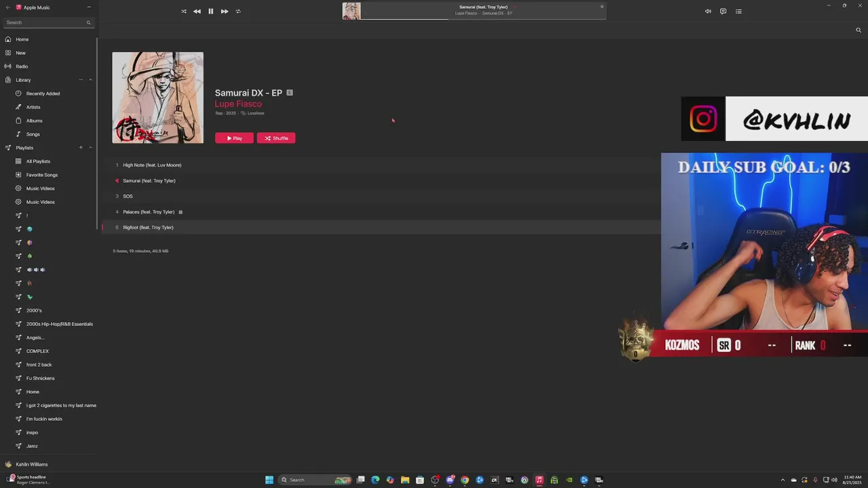Open All Playlists
The width and height of the screenshot is (868, 488).
point(38,161)
